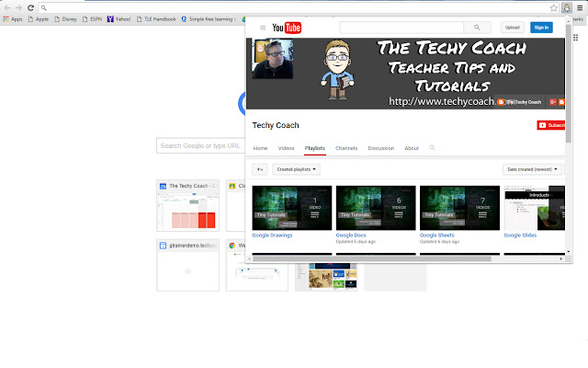
Task: Open the Discussion tab
Action: (381, 148)
